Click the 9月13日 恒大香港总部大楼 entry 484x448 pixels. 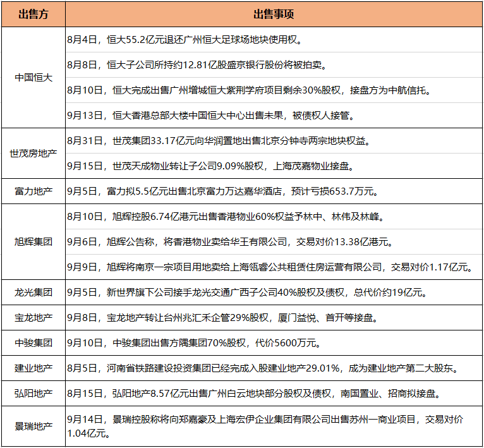click(209, 116)
